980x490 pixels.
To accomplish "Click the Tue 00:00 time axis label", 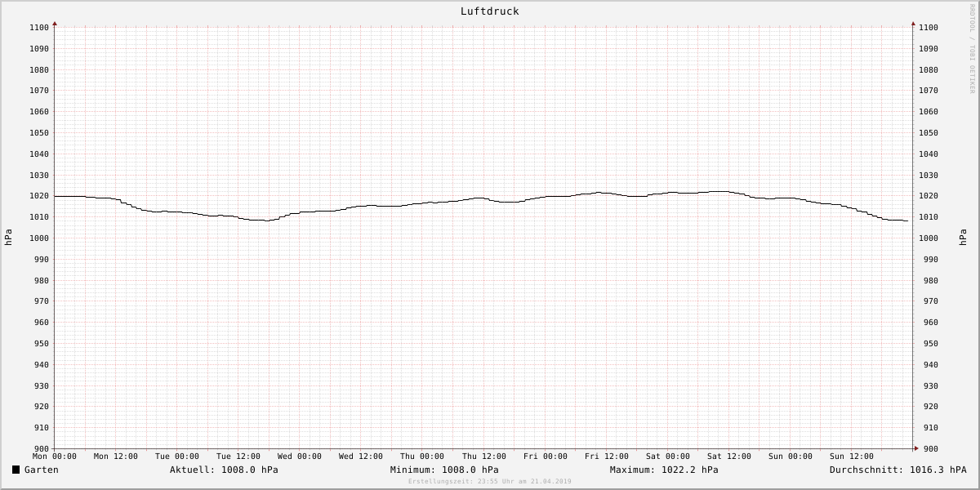I will click(177, 457).
